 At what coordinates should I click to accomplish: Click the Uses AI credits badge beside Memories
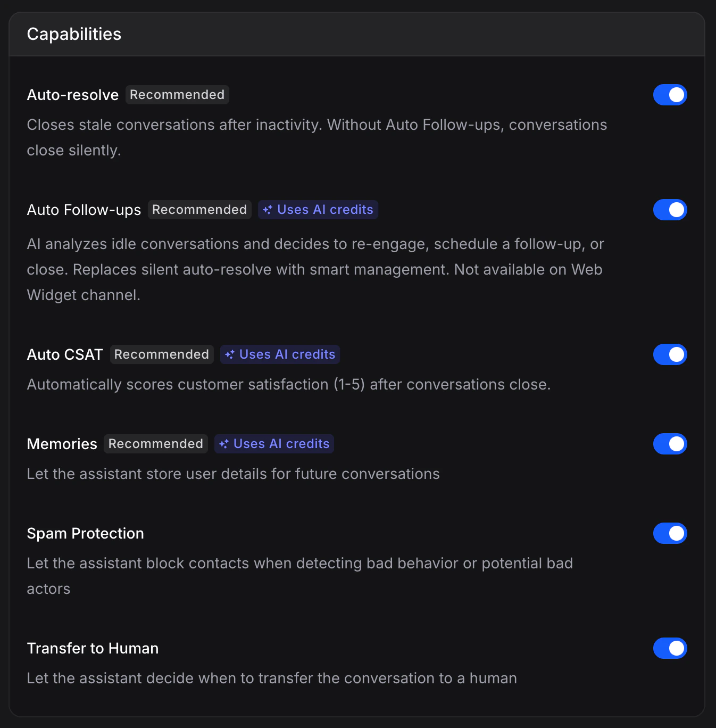click(x=274, y=444)
